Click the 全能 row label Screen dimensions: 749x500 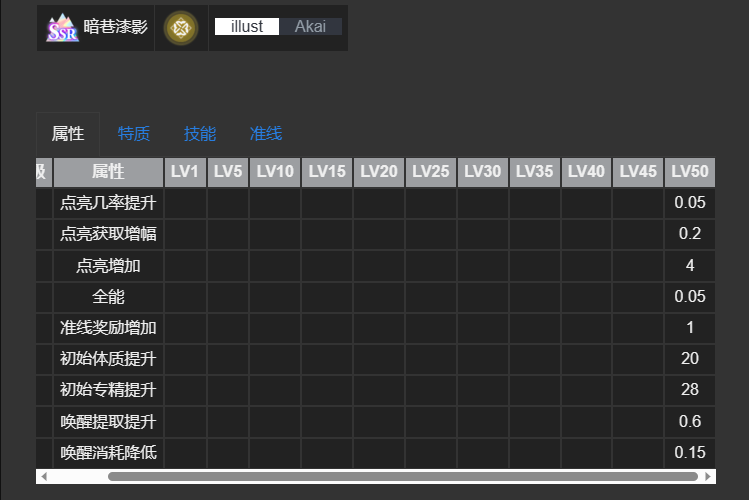[108, 297]
